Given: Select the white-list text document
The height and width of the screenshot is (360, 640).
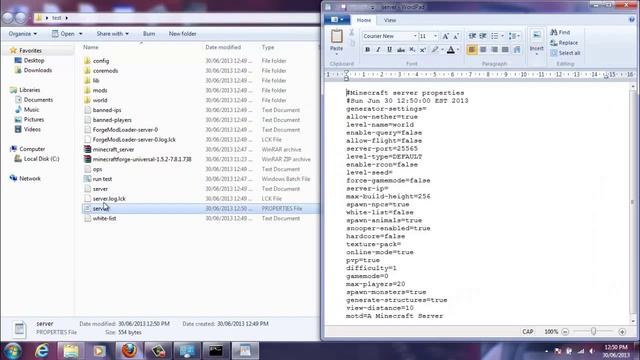Looking at the screenshot, I should pos(104,218).
